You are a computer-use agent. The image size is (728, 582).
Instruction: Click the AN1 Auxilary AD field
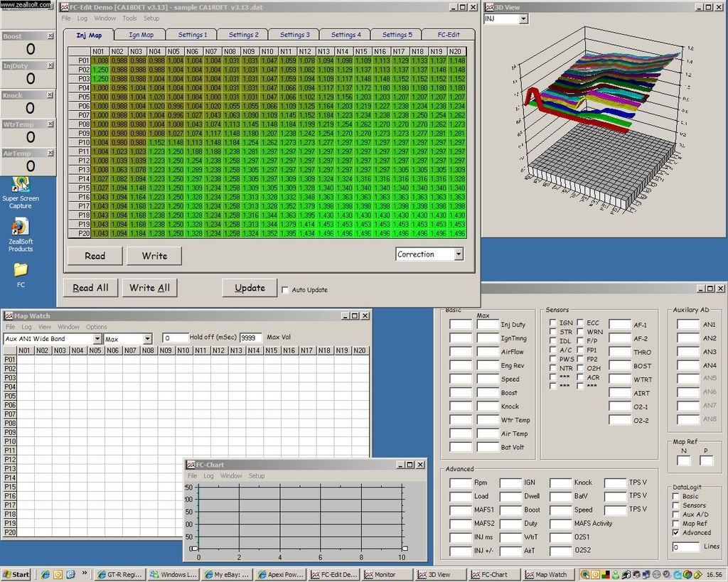[687, 325]
